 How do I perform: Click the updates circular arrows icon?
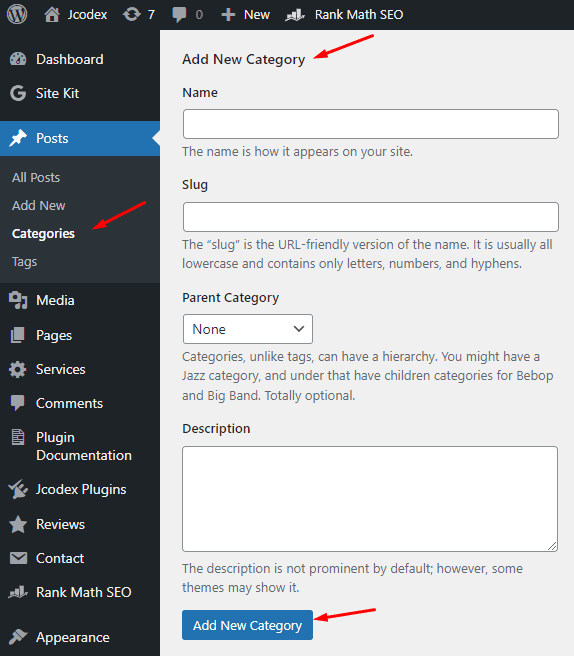[x=131, y=14]
